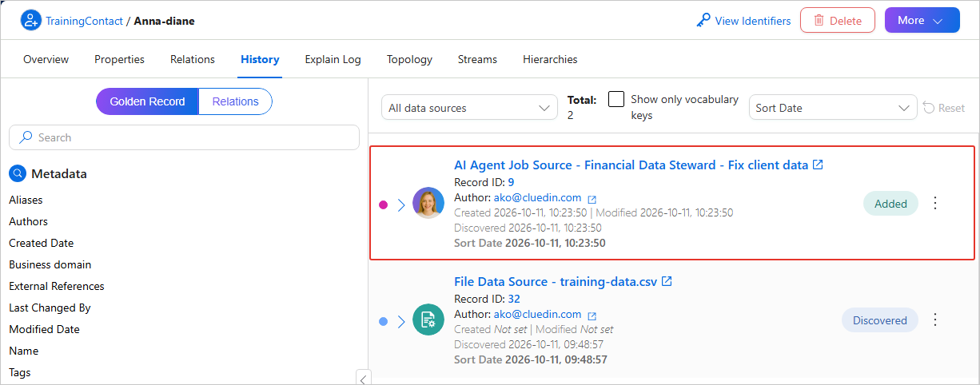980x385 pixels.
Task: Open AI Agent Job Source - Fix client data link
Action: (x=631, y=165)
